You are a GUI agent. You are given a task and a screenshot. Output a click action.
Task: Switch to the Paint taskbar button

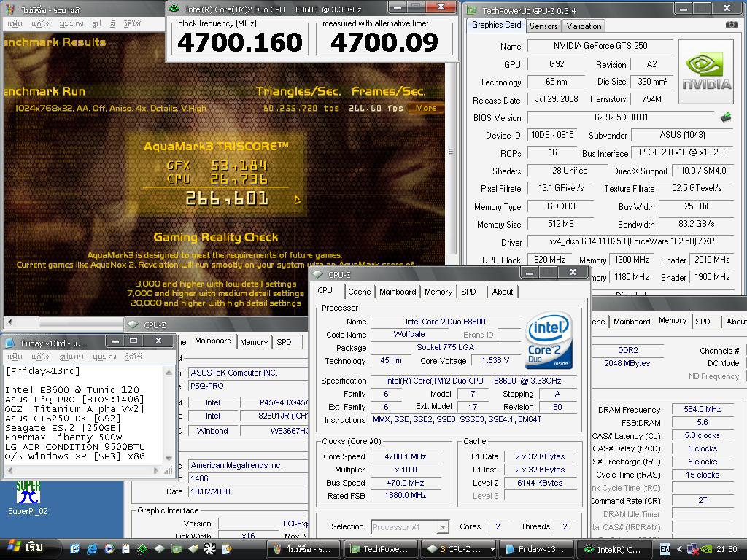coord(303,549)
